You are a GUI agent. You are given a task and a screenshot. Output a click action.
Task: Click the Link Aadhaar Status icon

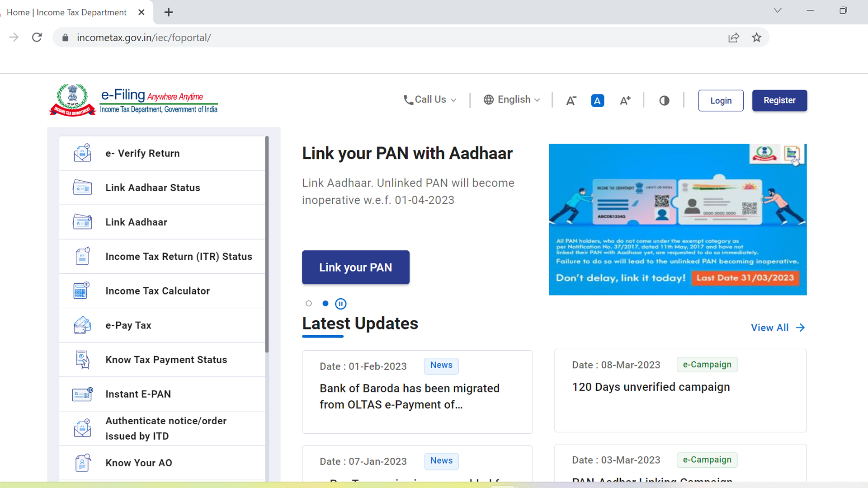82,188
